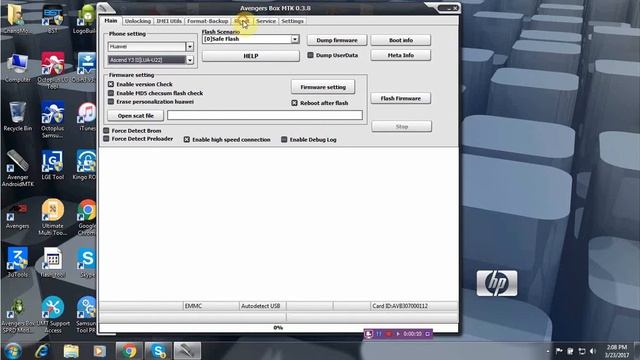Click the 0% progress bar
Image resolution: width=640 pixels, height=360 pixels.
[x=278, y=328]
